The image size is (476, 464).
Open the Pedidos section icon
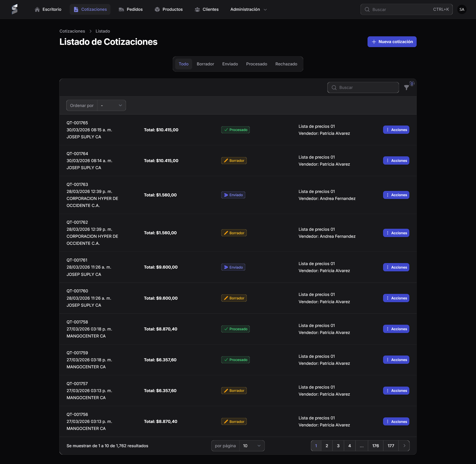tap(121, 9)
